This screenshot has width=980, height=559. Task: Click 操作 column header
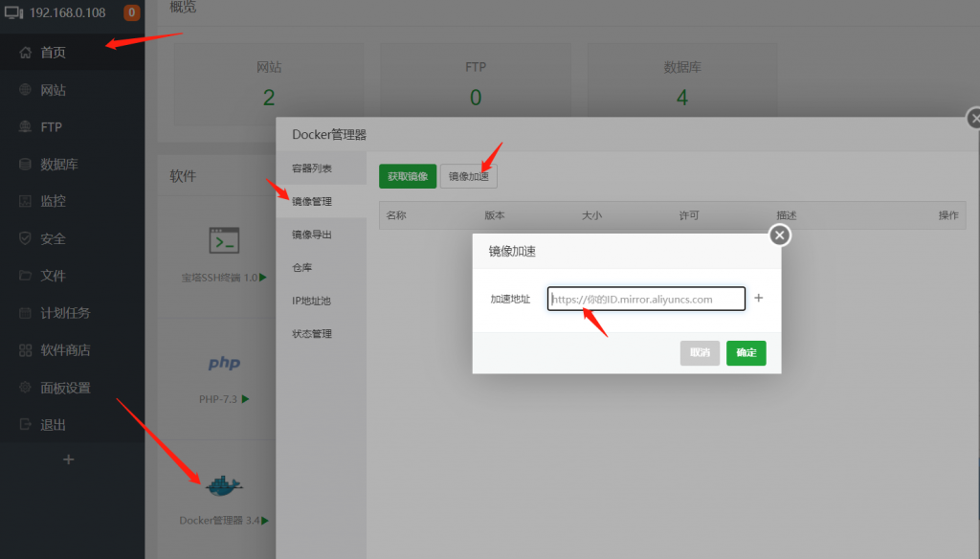click(948, 215)
